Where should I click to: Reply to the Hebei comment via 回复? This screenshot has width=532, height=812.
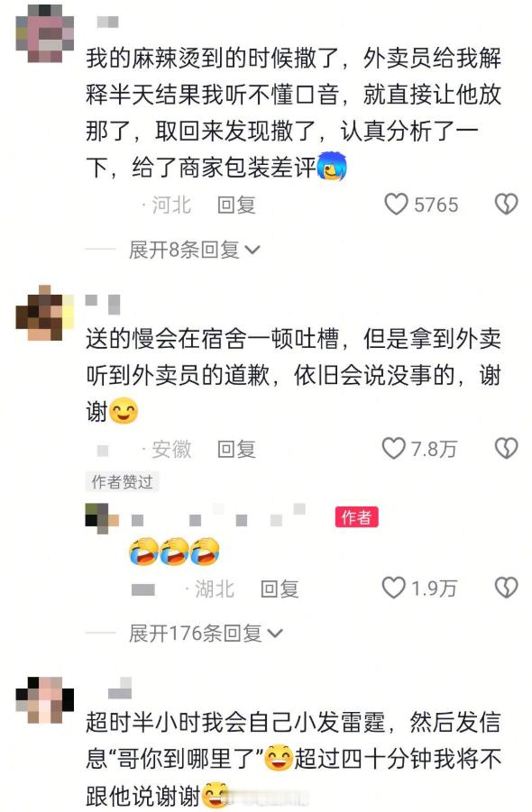pos(237,205)
